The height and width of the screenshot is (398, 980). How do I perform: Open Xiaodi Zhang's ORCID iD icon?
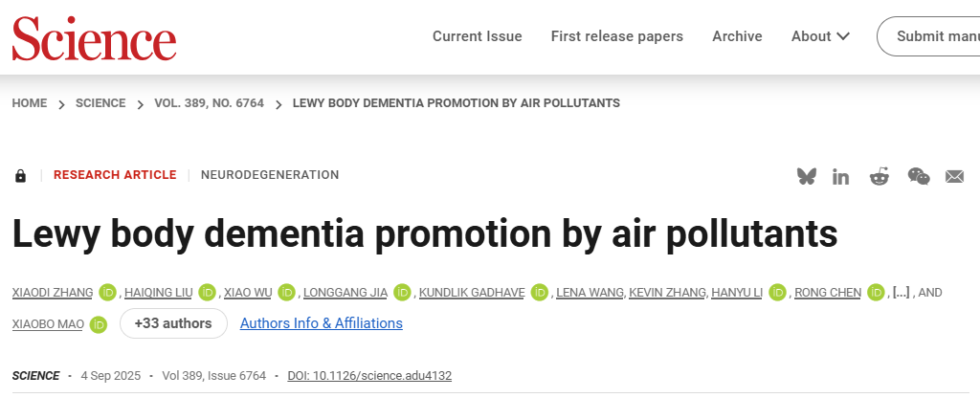click(107, 292)
